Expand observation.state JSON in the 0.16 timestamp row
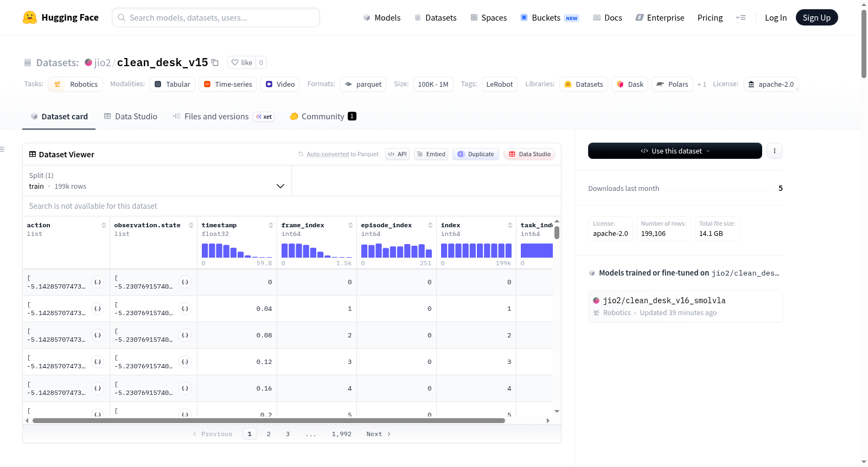The image size is (868, 467). tap(185, 388)
